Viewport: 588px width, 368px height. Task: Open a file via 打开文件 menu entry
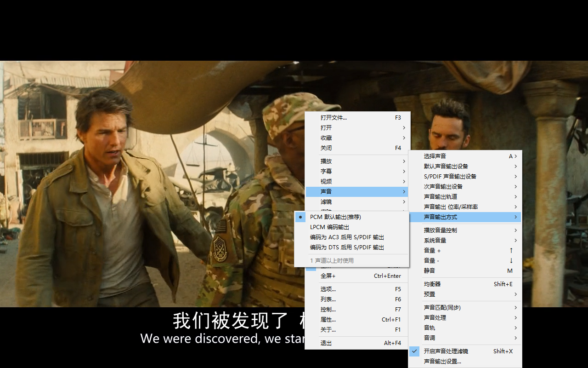point(334,117)
